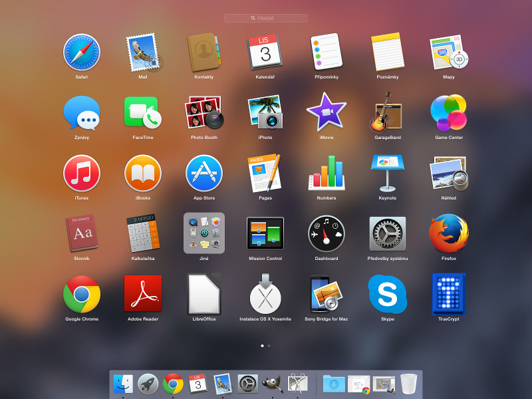The height and width of the screenshot is (399, 532).
Task: Launch GarageBand
Action: 386,112
